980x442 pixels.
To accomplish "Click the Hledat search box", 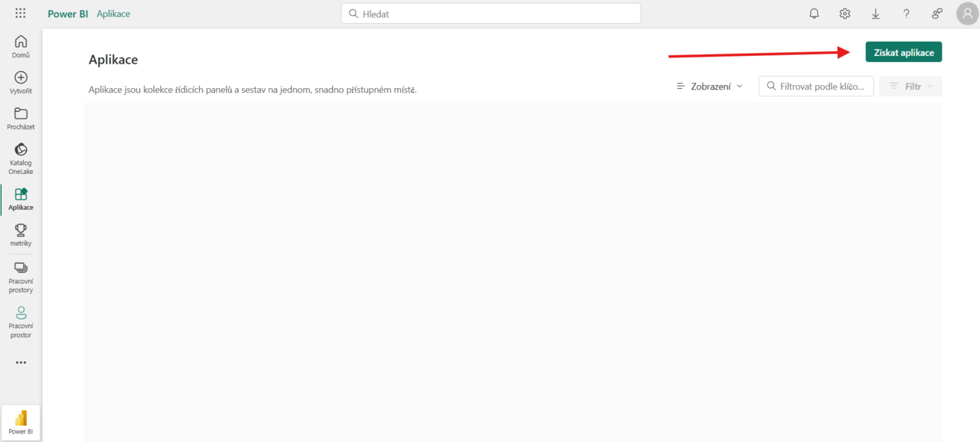I will (x=491, y=14).
